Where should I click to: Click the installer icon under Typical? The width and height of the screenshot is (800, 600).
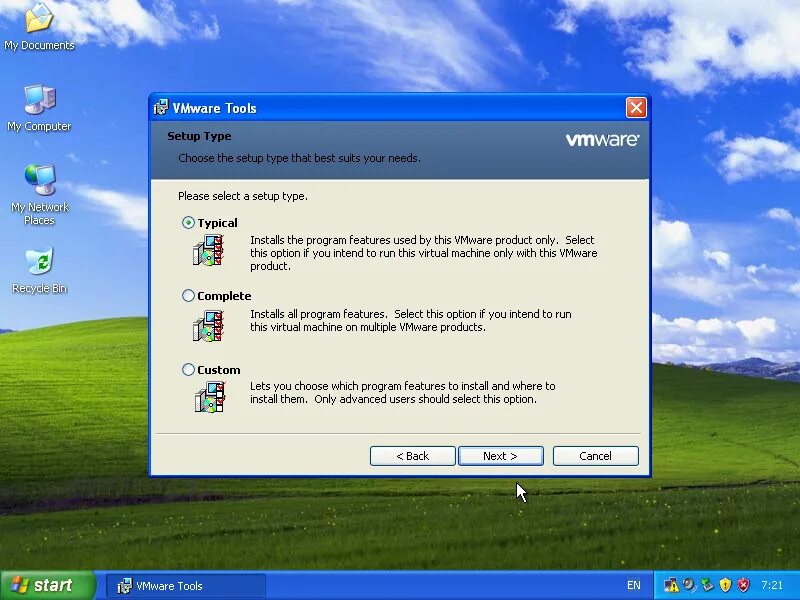click(x=209, y=250)
